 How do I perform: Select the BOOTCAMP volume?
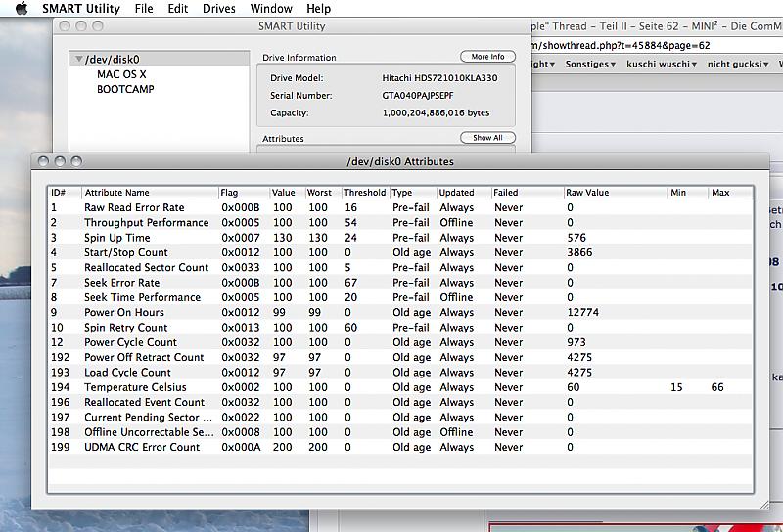click(x=125, y=89)
